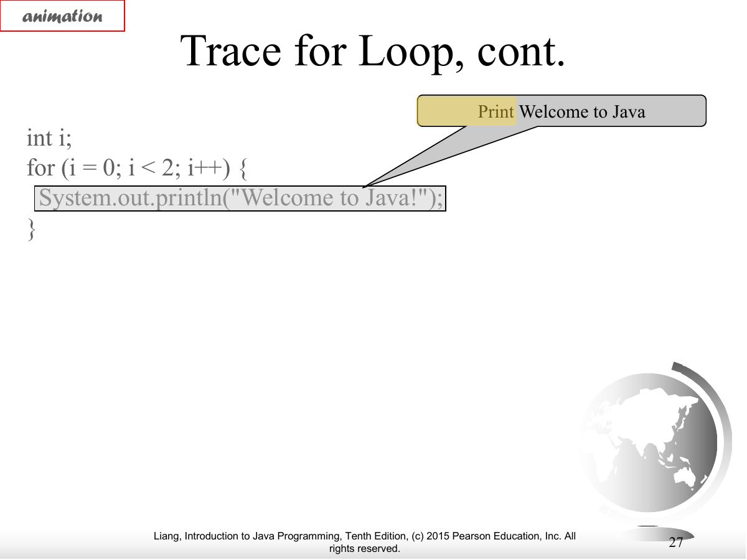Select the System.out.println statement box
This screenshot has width=747, height=560.
[x=240, y=198]
